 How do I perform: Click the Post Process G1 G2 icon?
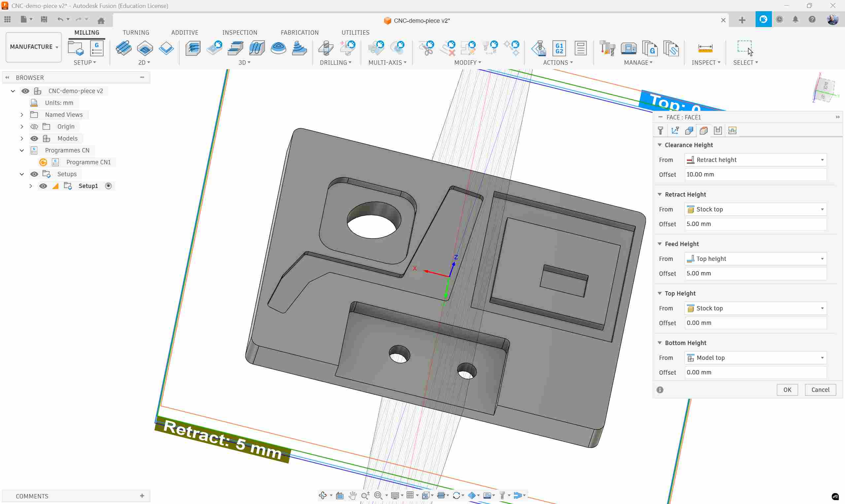559,48
